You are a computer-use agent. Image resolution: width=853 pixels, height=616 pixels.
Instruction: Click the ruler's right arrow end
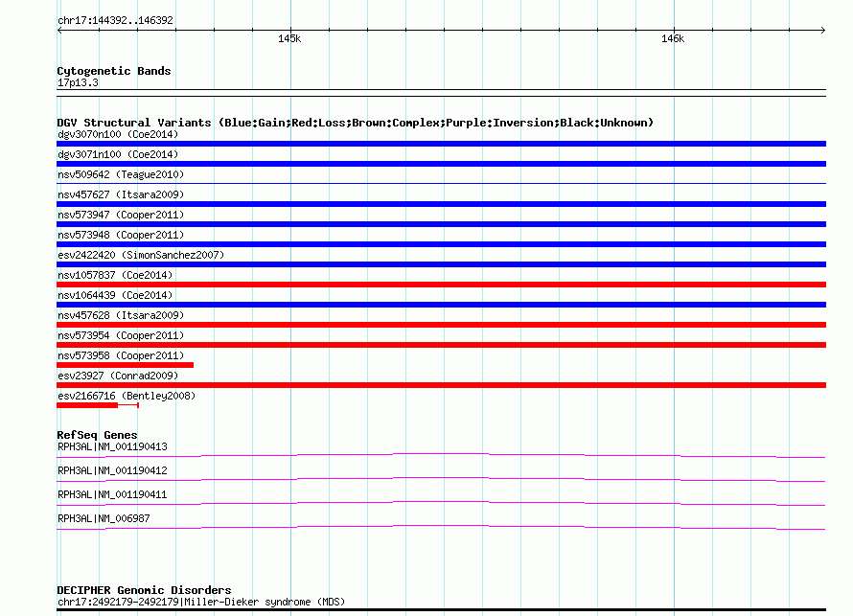(823, 31)
